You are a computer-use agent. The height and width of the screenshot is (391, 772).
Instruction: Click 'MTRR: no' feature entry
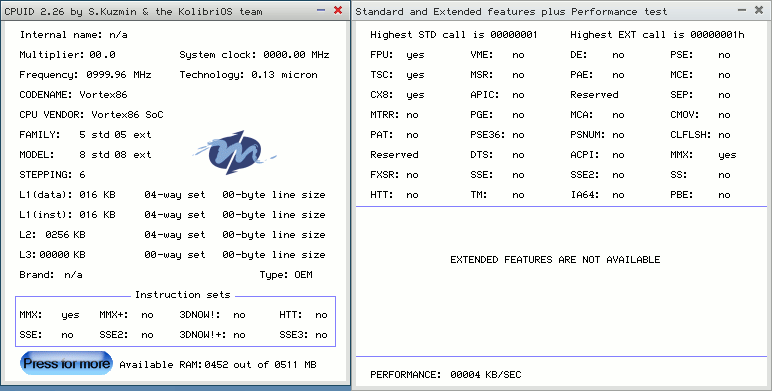[394, 115]
